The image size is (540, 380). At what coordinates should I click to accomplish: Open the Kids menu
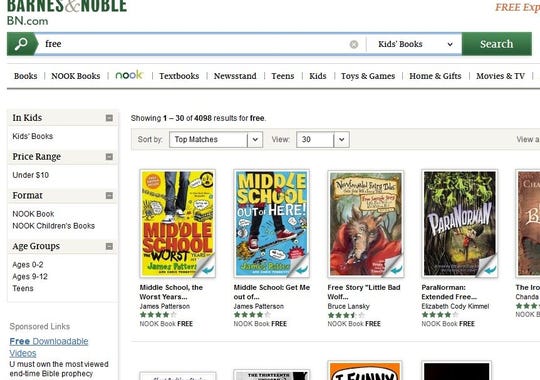pos(318,76)
